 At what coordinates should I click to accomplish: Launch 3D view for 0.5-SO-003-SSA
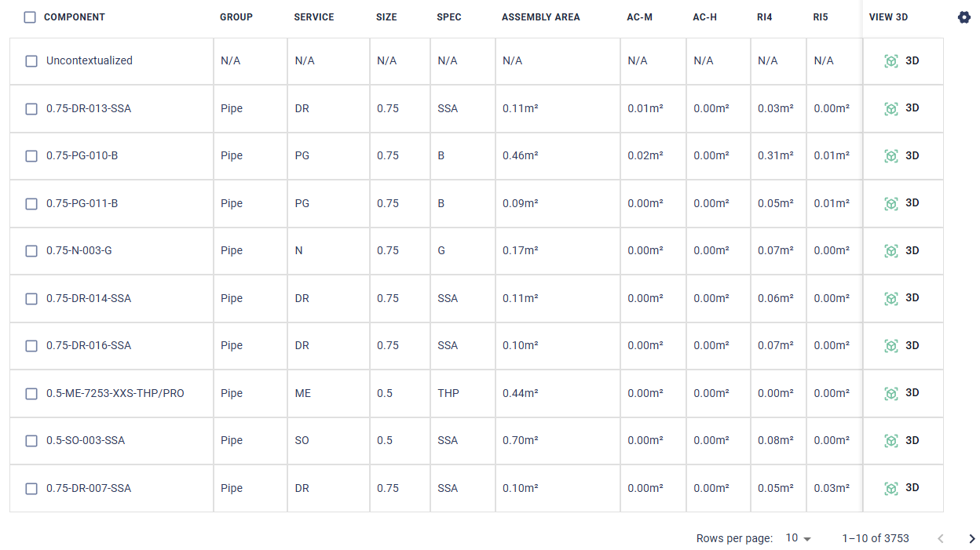[x=901, y=440]
